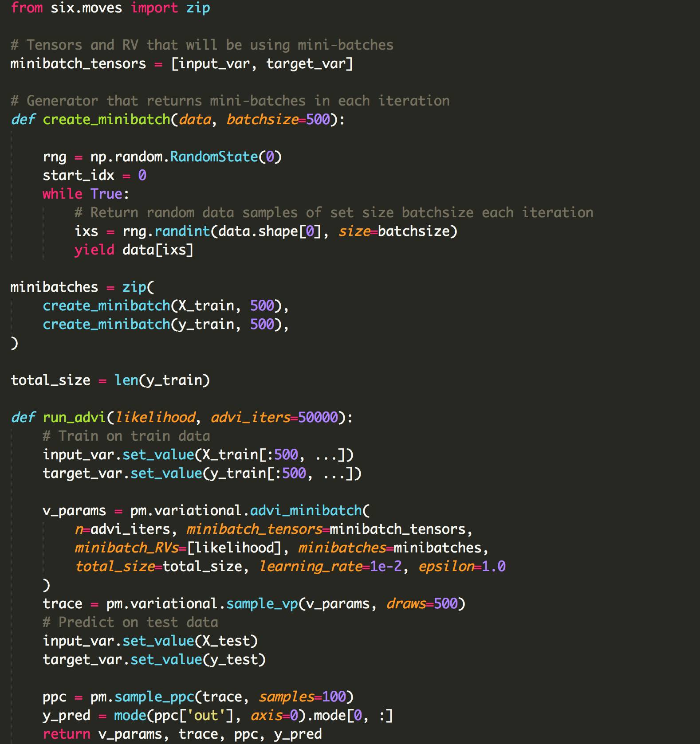This screenshot has height=744, width=700.
Task: Click "RandomState" in the rng assignment
Action: 214,157
